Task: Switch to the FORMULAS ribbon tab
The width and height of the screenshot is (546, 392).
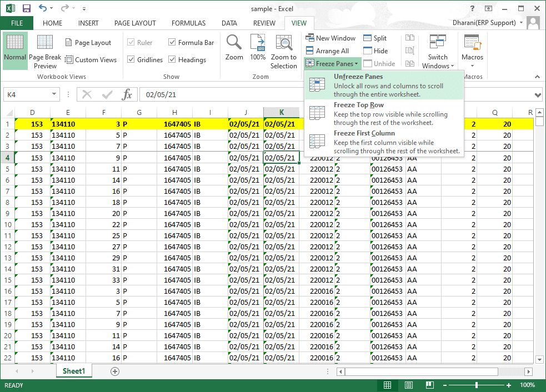Action: coord(188,23)
